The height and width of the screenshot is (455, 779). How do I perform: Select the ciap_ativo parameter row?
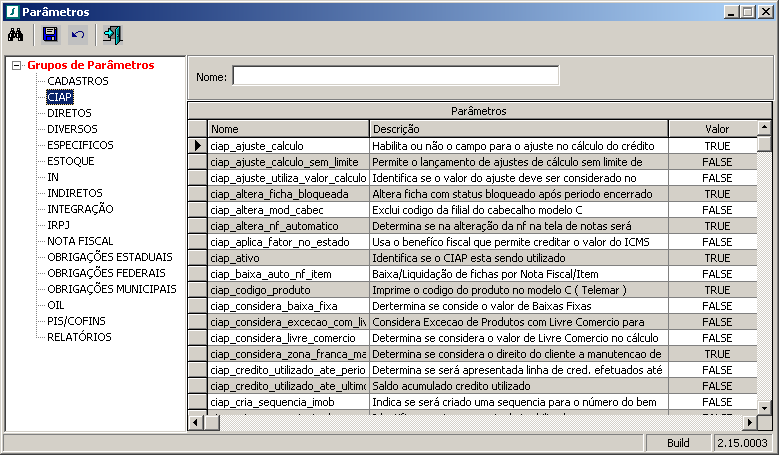[288, 258]
